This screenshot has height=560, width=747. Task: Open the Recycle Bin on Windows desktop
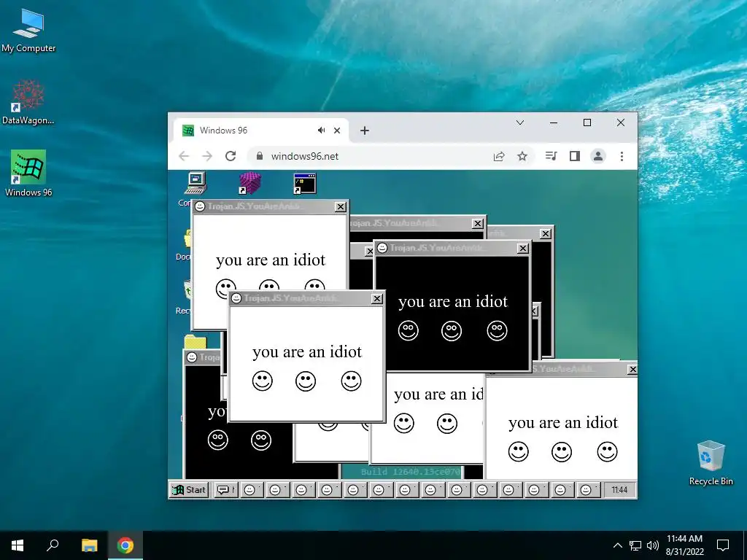711,462
